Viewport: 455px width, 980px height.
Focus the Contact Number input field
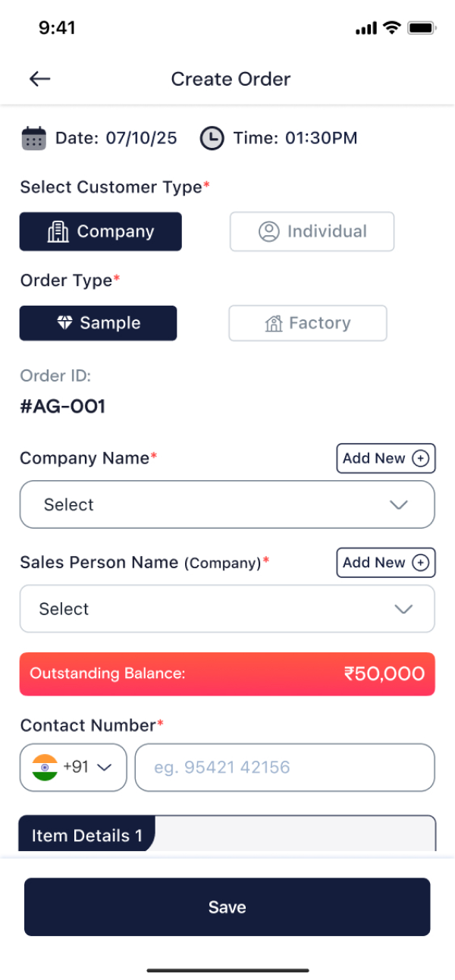284,767
